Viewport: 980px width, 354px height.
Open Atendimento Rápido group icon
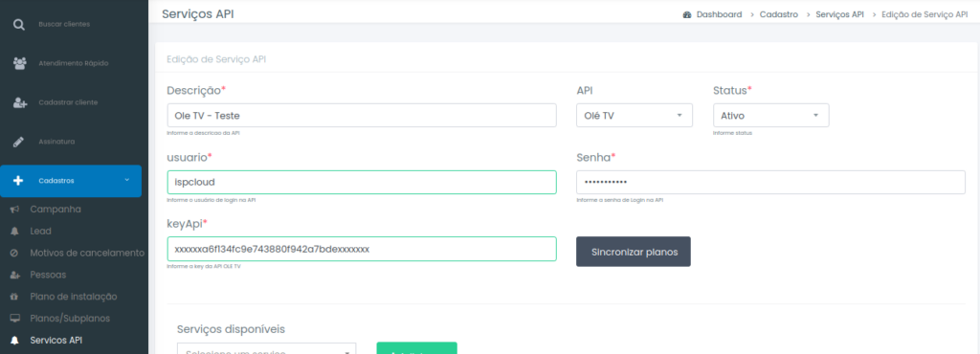[19, 63]
